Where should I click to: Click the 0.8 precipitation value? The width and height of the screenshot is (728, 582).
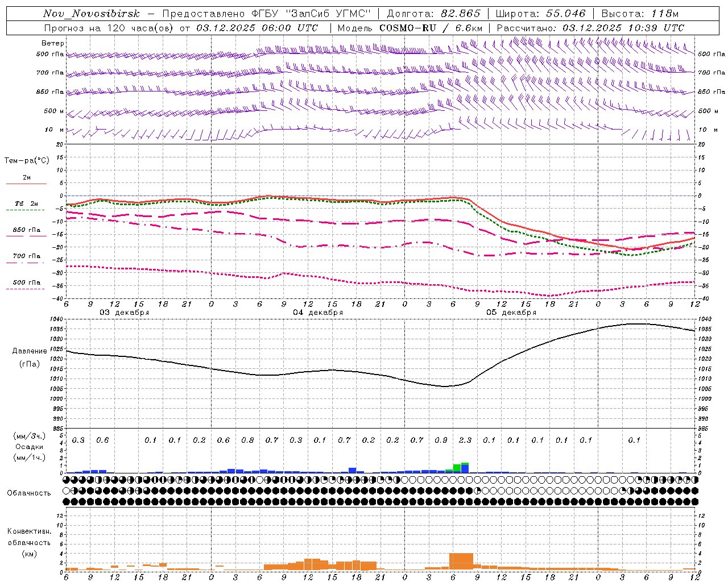point(247,440)
